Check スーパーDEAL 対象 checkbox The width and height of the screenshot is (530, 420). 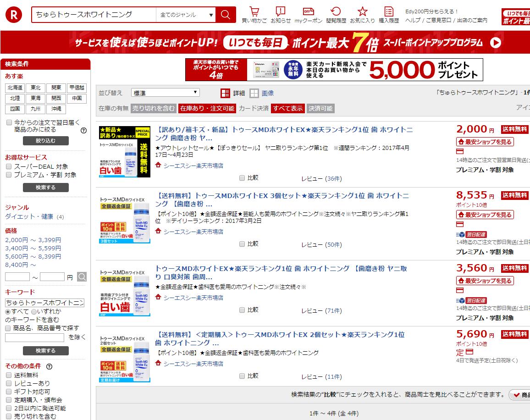(x=9, y=166)
